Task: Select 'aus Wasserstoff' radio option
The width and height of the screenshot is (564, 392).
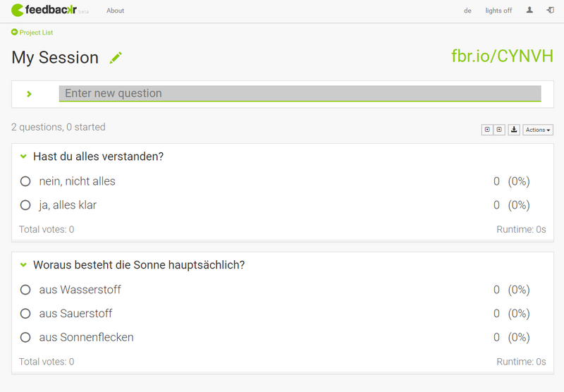Action: (x=25, y=290)
